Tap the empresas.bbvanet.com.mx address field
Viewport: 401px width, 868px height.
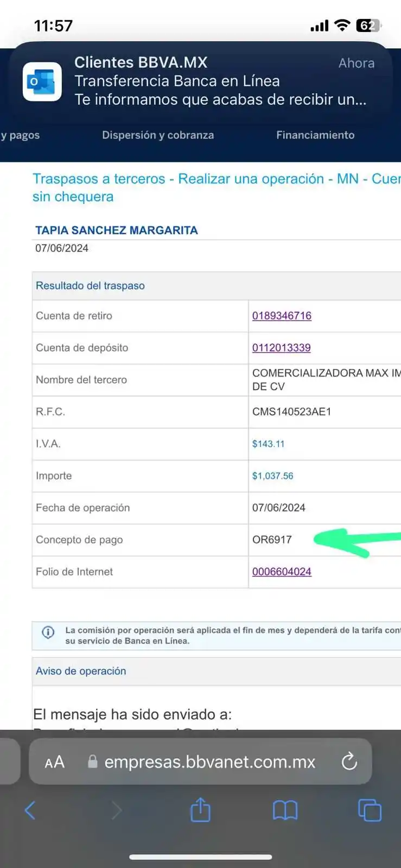click(209, 762)
